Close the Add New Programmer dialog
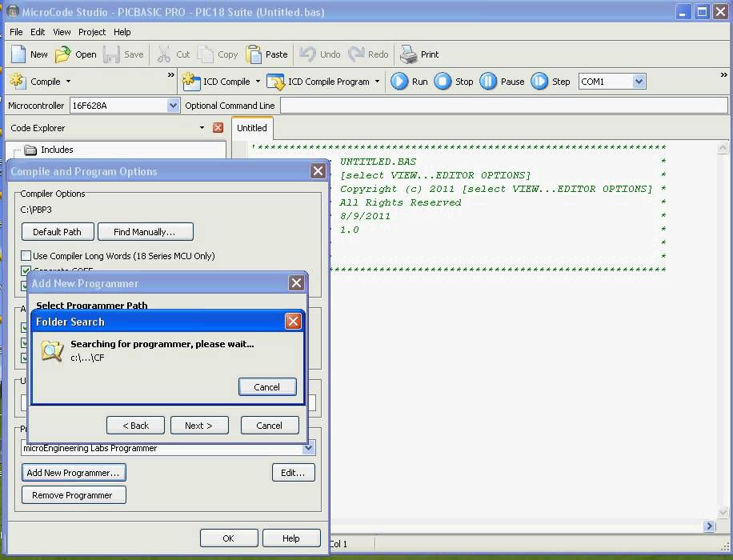 (296, 283)
